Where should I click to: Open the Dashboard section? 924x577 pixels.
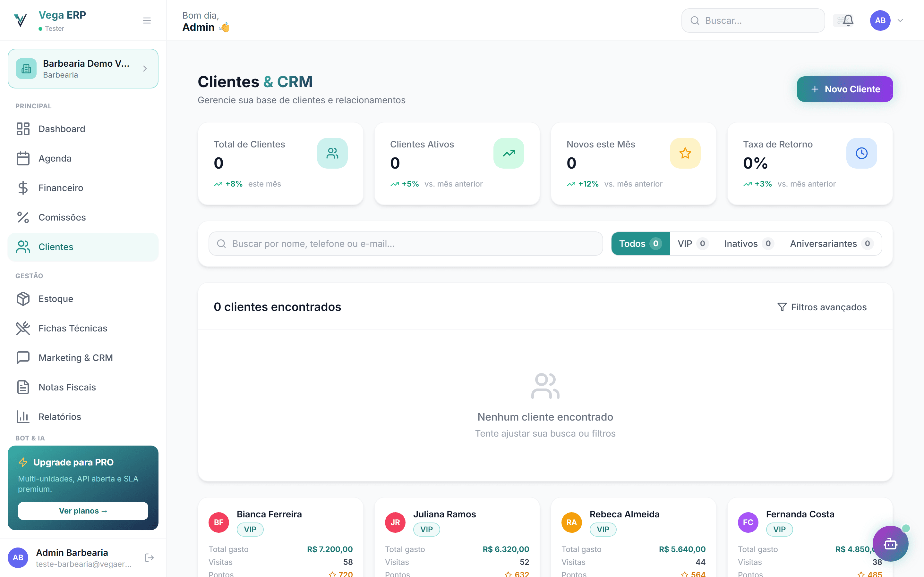pyautogui.click(x=62, y=129)
